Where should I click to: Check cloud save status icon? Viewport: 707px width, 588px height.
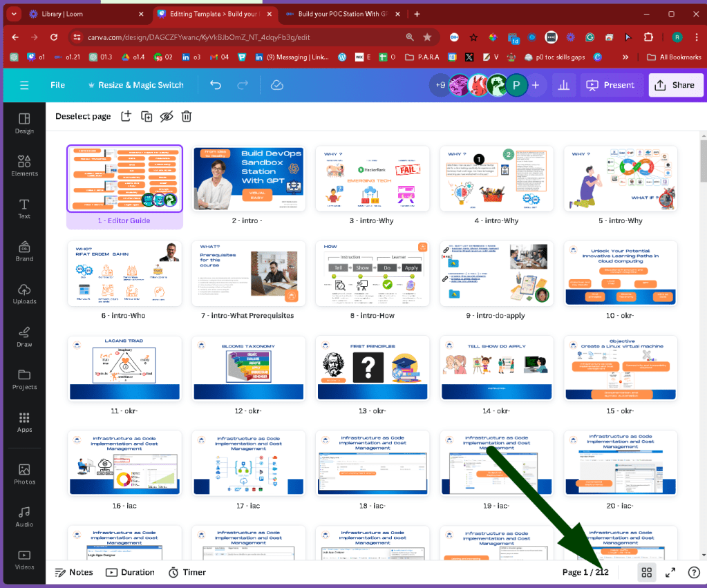click(x=277, y=85)
